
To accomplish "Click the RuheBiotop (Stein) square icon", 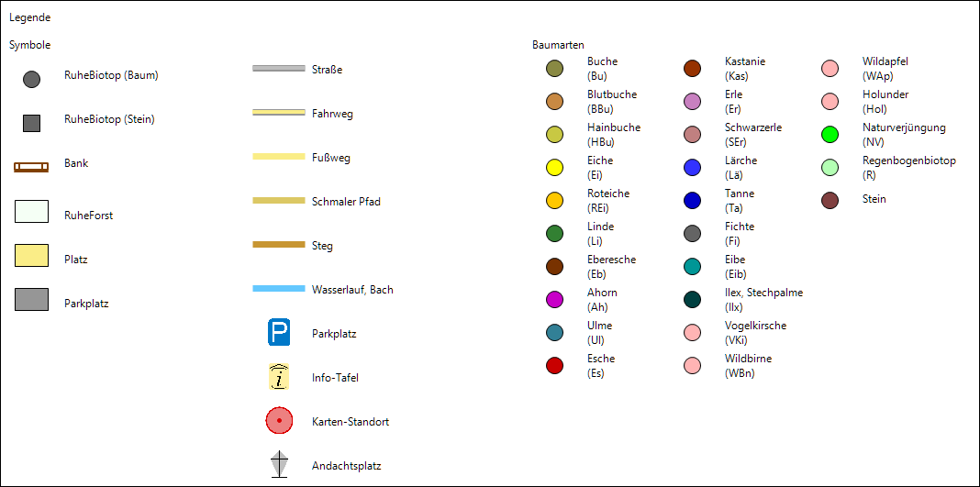I will [x=31, y=123].
